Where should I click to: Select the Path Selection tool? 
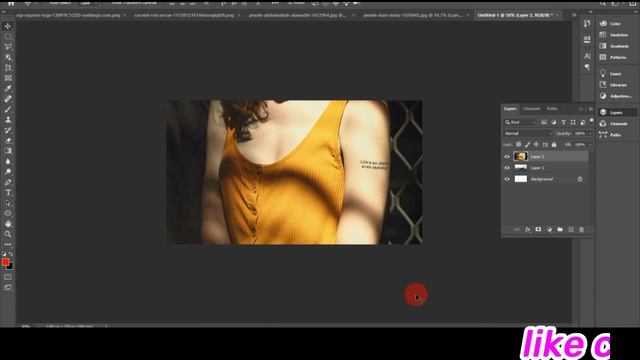pyautogui.click(x=8, y=203)
